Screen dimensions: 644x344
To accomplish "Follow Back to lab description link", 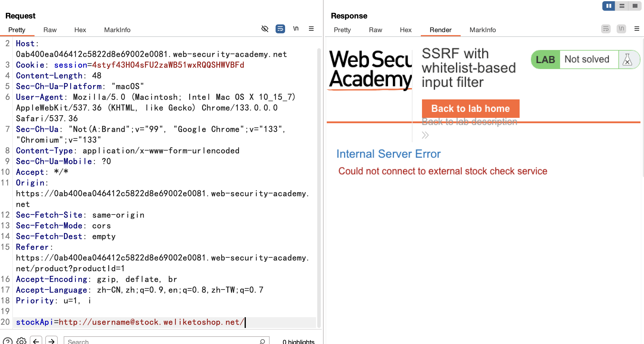I will (469, 122).
